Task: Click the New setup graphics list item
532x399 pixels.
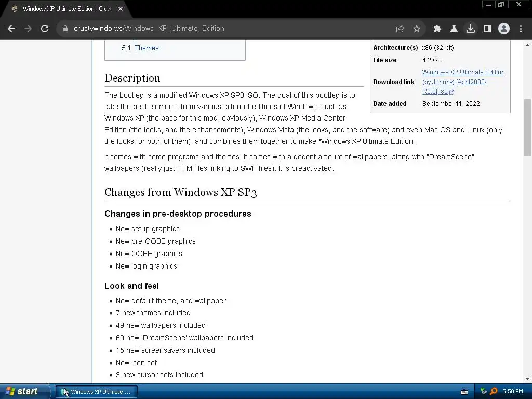Action: tap(148, 229)
